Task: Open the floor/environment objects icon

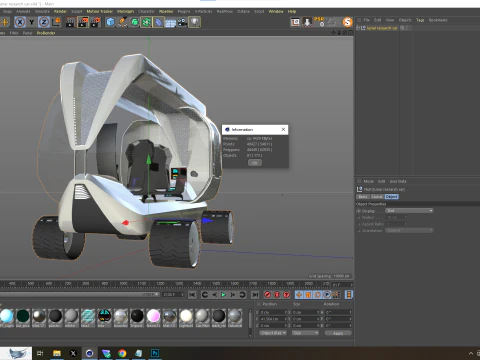Action: (x=170, y=22)
